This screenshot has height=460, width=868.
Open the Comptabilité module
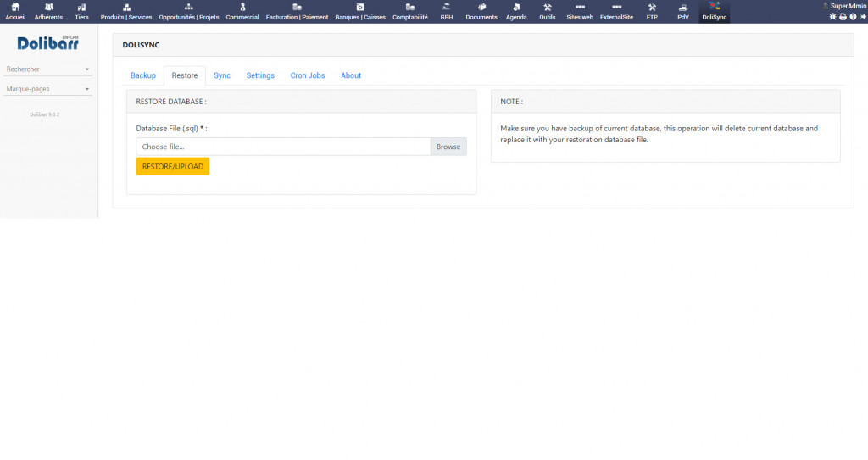[410, 11]
